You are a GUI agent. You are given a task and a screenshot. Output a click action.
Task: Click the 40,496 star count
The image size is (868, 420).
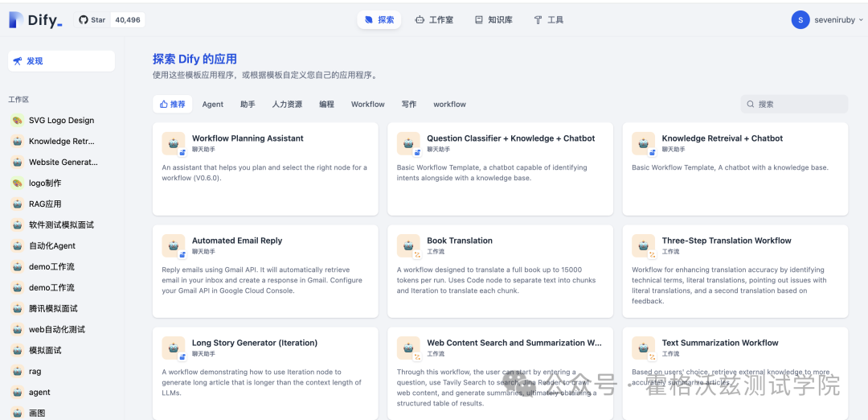point(128,20)
